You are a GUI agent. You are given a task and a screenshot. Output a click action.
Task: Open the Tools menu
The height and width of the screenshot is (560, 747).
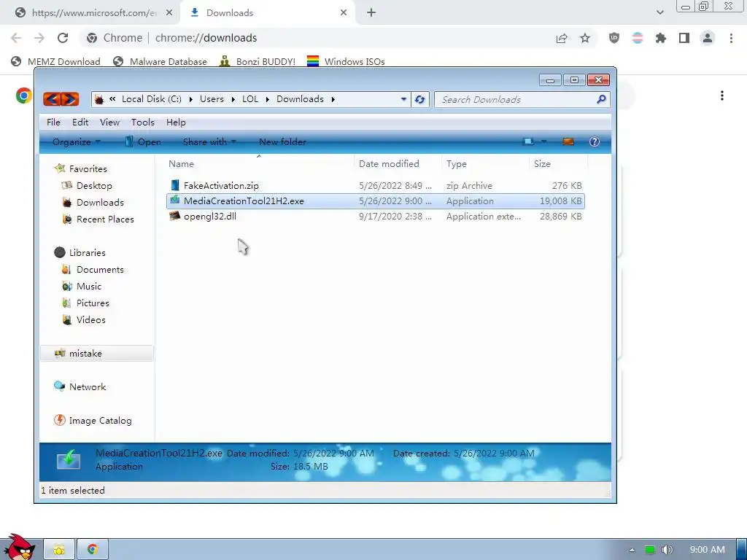(143, 122)
